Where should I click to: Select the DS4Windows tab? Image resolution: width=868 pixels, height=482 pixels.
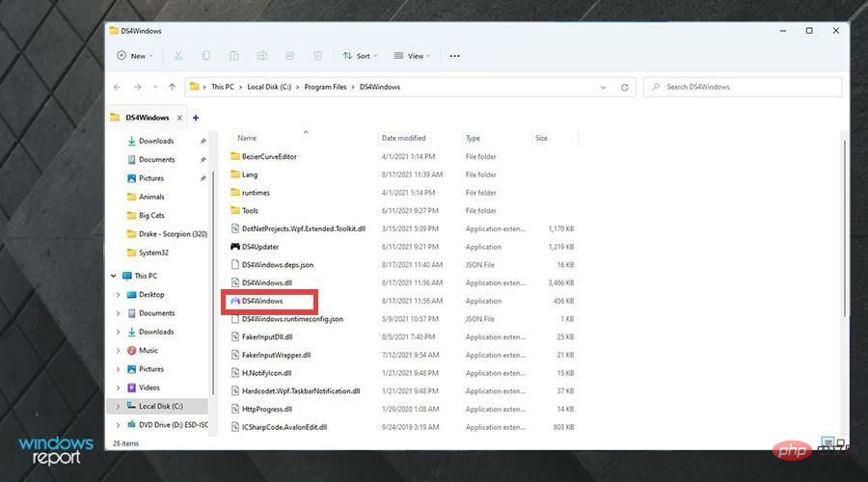[x=146, y=118]
